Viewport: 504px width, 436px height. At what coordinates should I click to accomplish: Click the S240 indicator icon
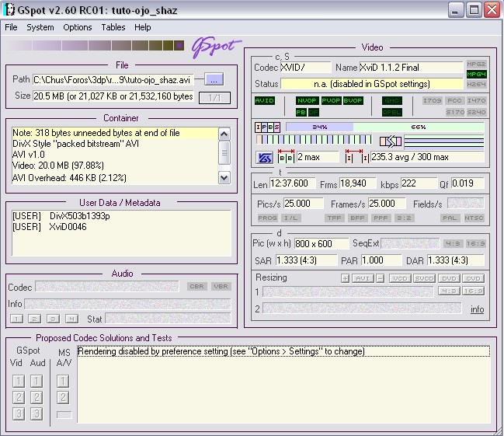[x=476, y=112]
